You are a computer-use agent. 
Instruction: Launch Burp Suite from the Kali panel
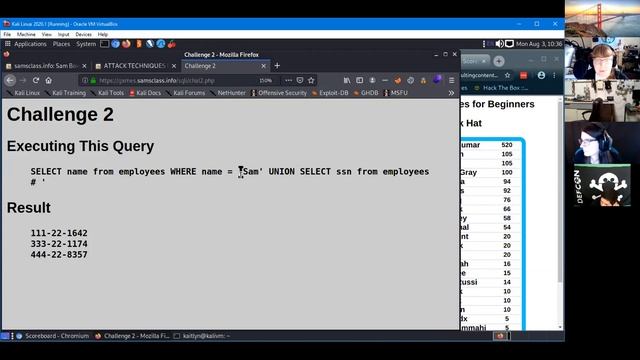(139, 44)
